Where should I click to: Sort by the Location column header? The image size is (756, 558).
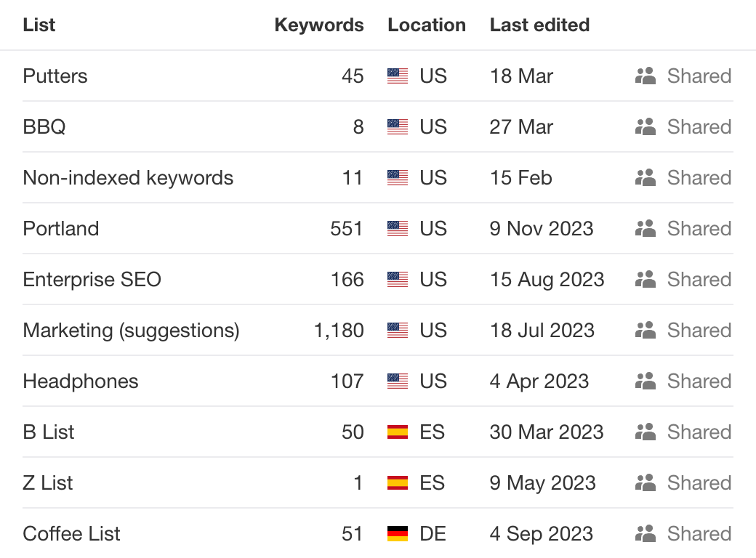point(427,25)
